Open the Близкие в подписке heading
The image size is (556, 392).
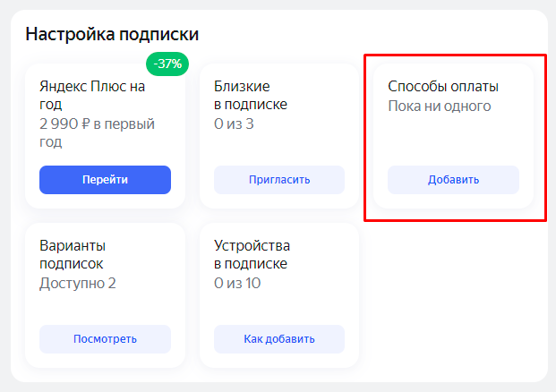coord(251,95)
